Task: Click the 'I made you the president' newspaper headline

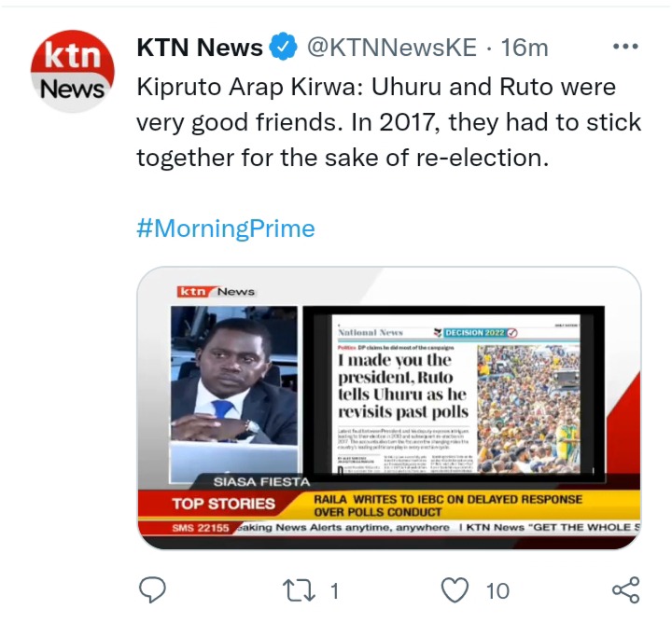Action: pos(403,385)
